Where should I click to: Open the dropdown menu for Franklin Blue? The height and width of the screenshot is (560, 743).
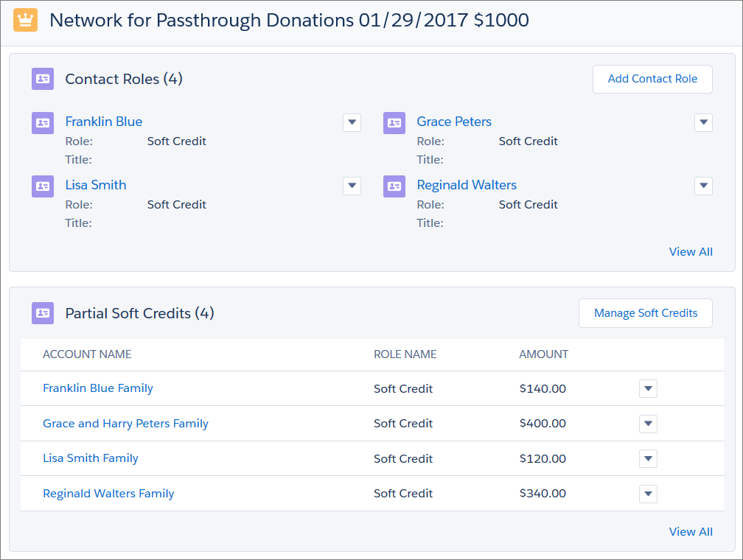[352, 122]
